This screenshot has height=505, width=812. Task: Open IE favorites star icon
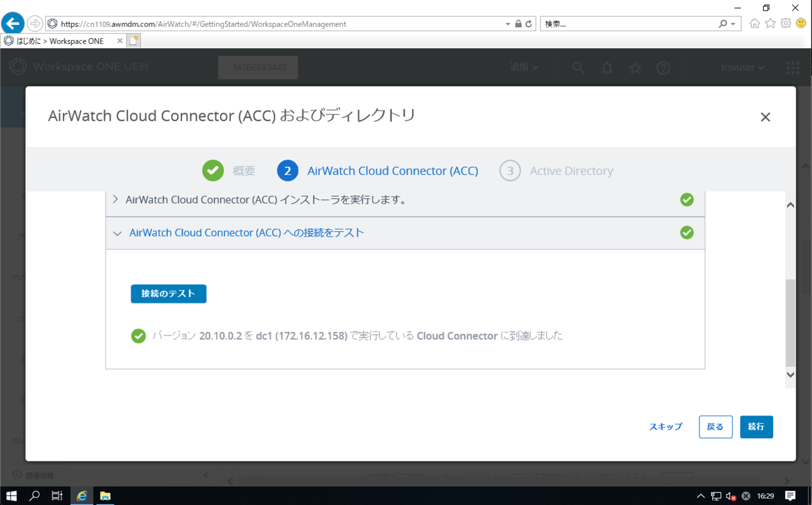(770, 23)
